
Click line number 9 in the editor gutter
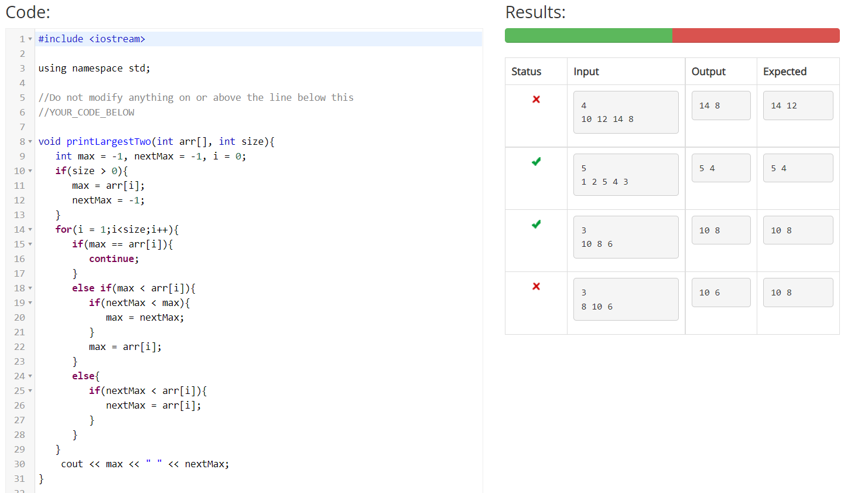(x=22, y=156)
